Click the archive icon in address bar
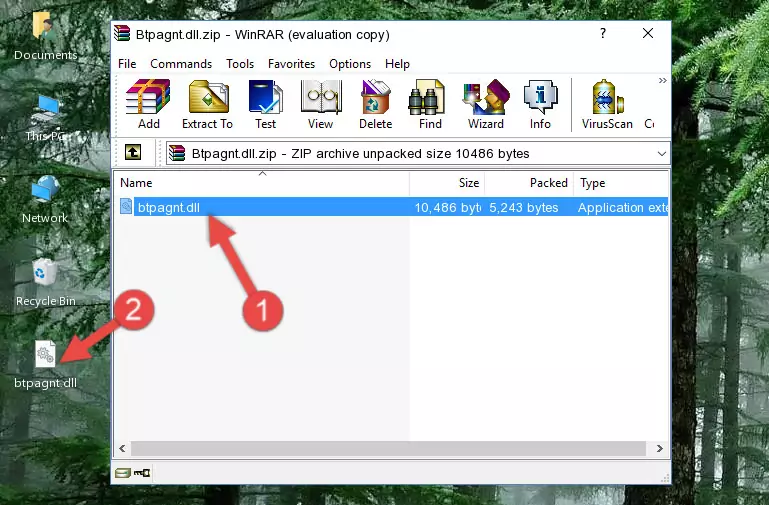The height and width of the screenshot is (505, 769). [x=177, y=153]
